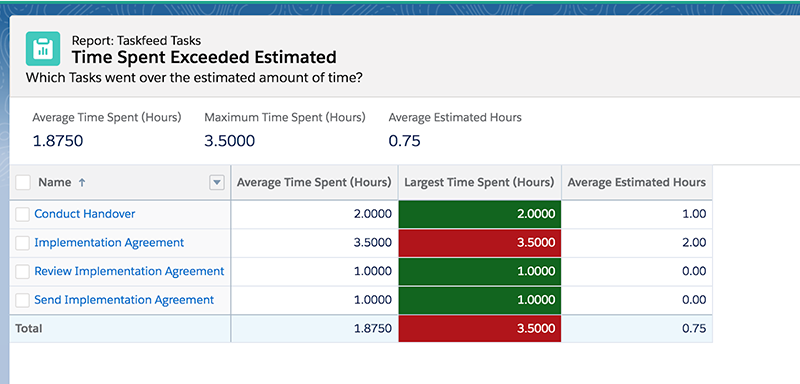Image resolution: width=800 pixels, height=384 pixels.
Task: Click the Average Estimated Hours column header
Action: [637, 182]
